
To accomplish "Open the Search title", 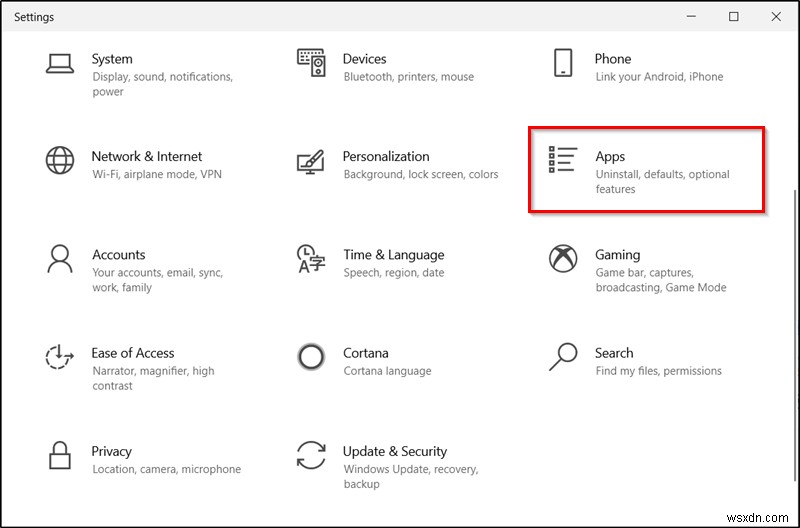I will click(x=614, y=353).
